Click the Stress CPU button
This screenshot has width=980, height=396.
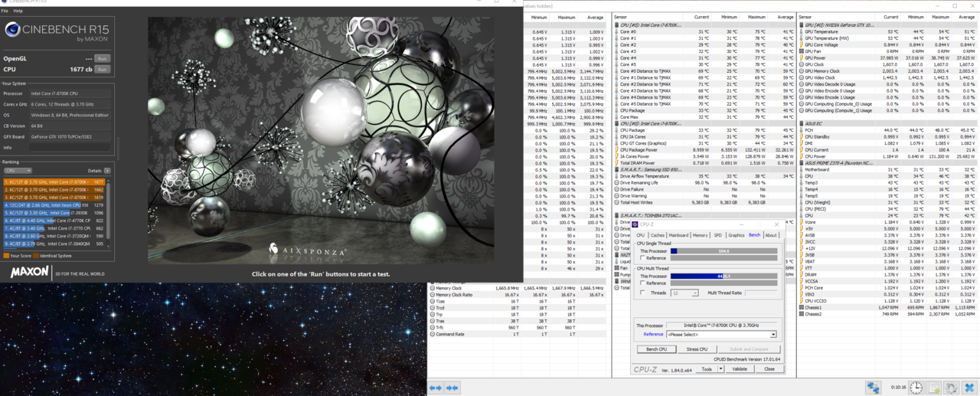point(697,349)
